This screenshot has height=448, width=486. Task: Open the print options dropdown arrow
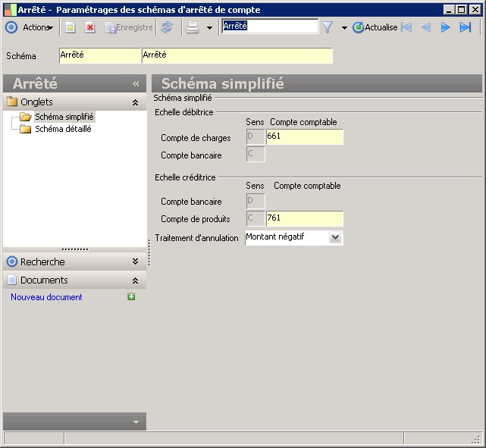(x=209, y=28)
